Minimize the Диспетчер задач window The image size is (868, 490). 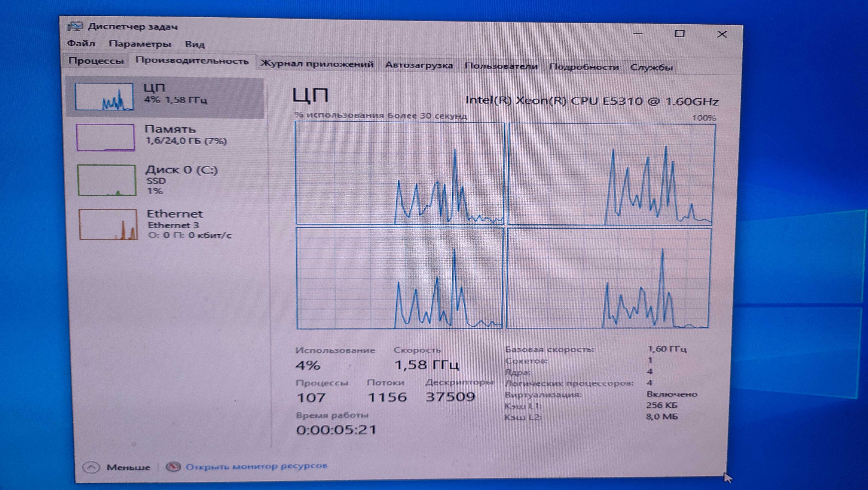coord(638,33)
